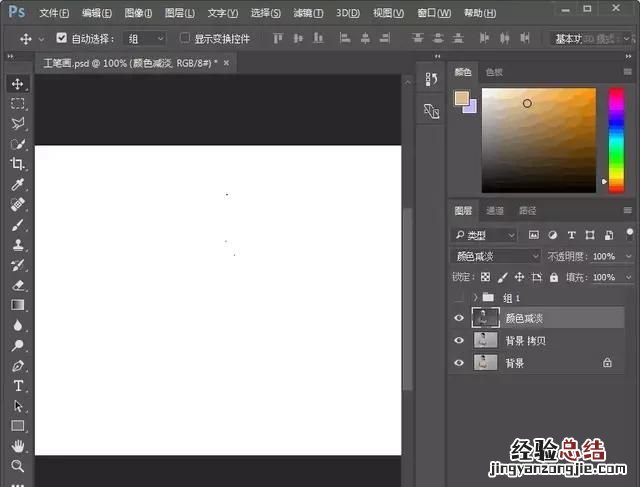Select the Clone Stamp tool
This screenshot has height=487, width=640.
[18, 245]
